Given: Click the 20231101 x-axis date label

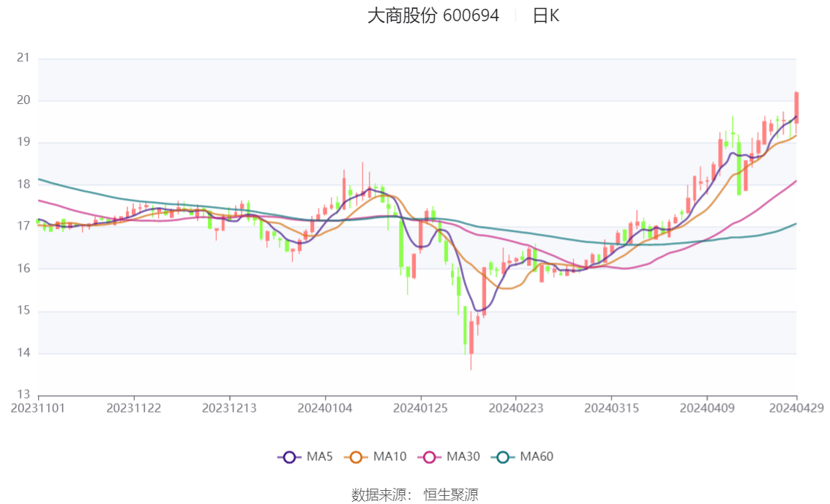Looking at the screenshot, I should point(38,408).
